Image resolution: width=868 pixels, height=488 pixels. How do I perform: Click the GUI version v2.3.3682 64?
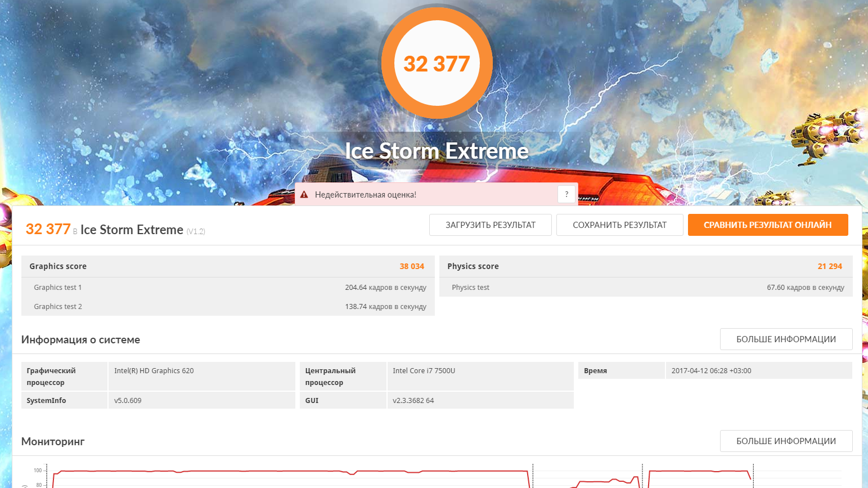[x=413, y=400]
